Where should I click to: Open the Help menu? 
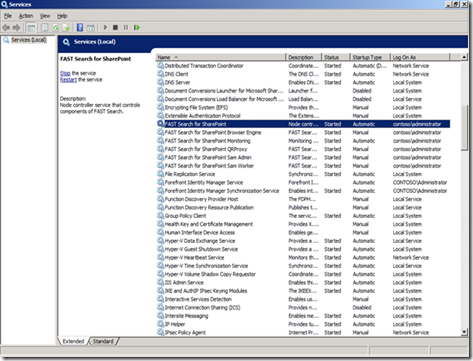pyautogui.click(x=62, y=16)
